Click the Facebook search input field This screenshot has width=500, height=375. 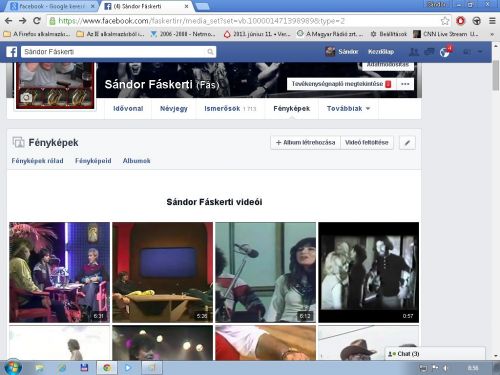pyautogui.click(x=114, y=52)
